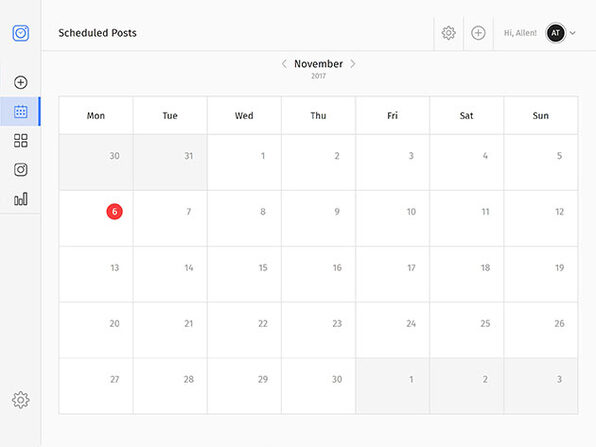Open the Instagram sidebar icon
Screen dimensions: 596x447
coord(21,170)
